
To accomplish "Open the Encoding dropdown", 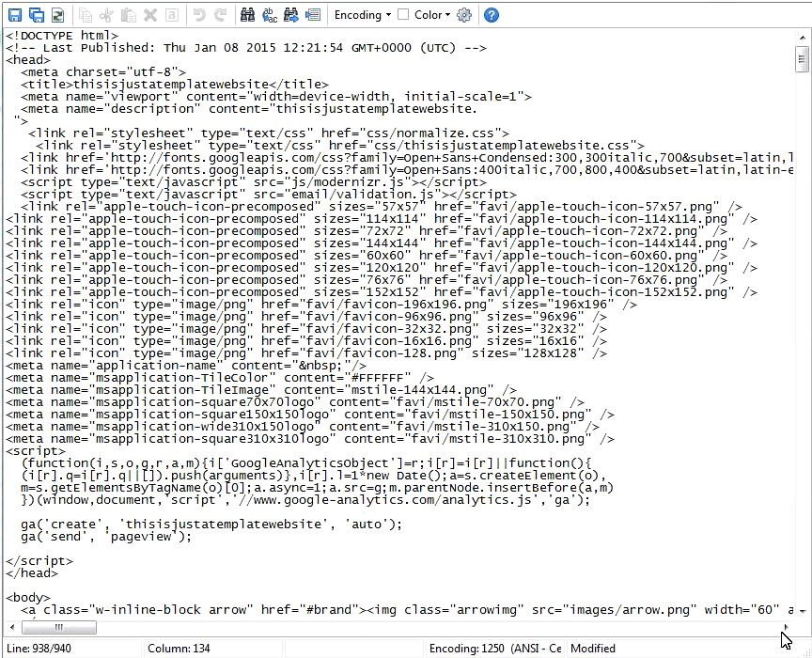I will tap(363, 15).
